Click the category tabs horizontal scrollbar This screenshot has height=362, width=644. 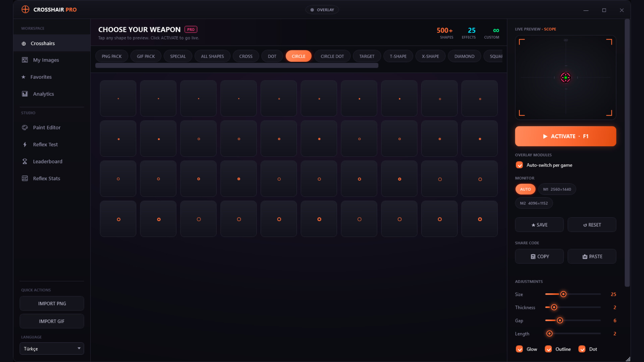[237, 66]
